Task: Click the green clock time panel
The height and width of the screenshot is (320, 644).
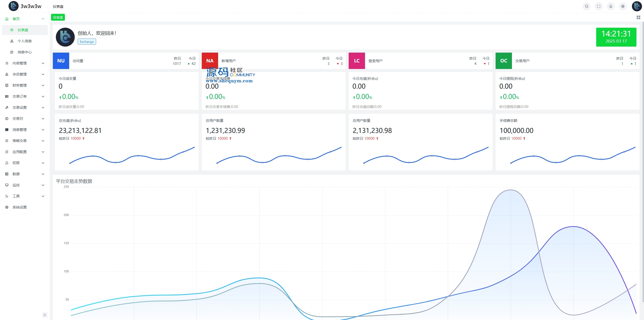Action: 616,37
